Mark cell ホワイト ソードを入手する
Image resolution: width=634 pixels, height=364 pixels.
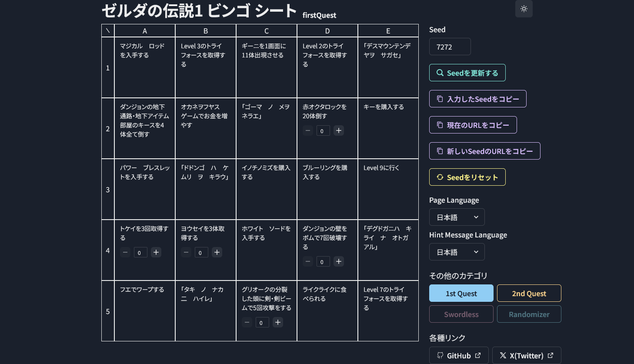point(267,250)
